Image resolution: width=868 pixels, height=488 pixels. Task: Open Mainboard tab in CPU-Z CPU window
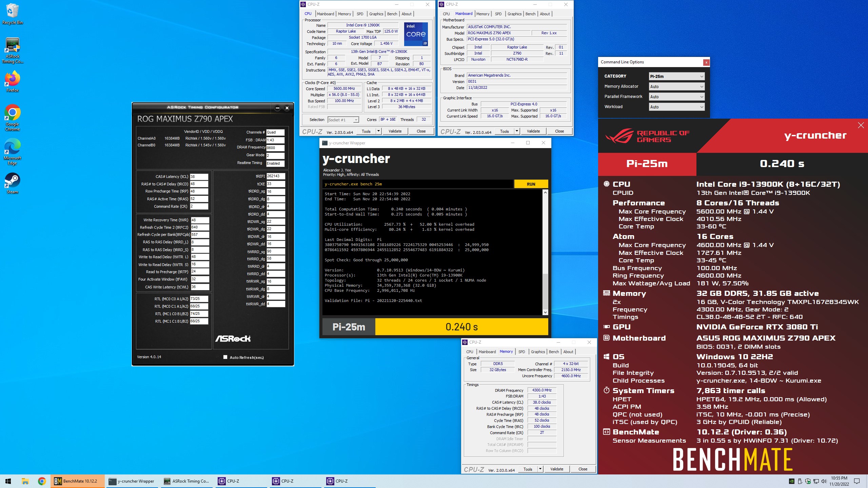point(325,14)
